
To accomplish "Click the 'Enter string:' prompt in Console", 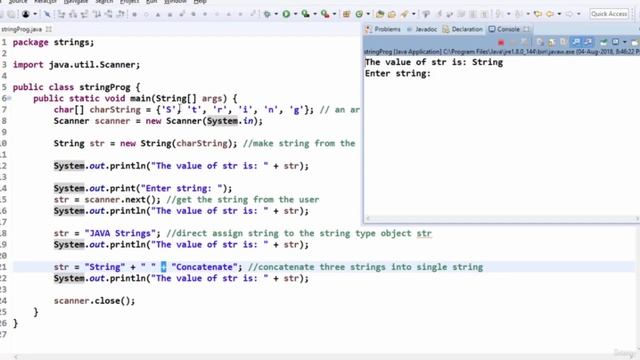I will pyautogui.click(x=398, y=73).
